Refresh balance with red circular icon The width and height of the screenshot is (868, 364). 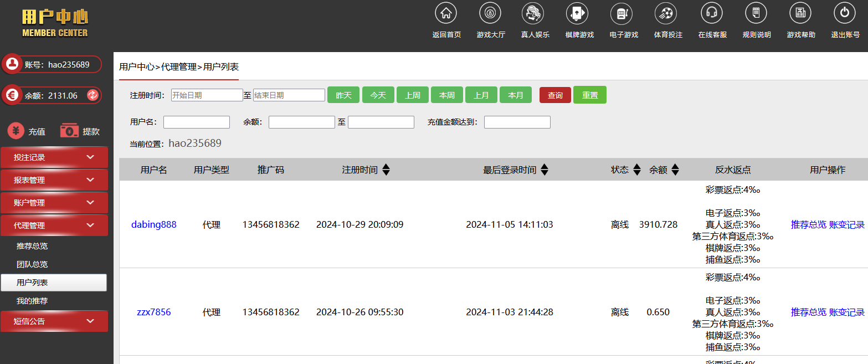[93, 95]
